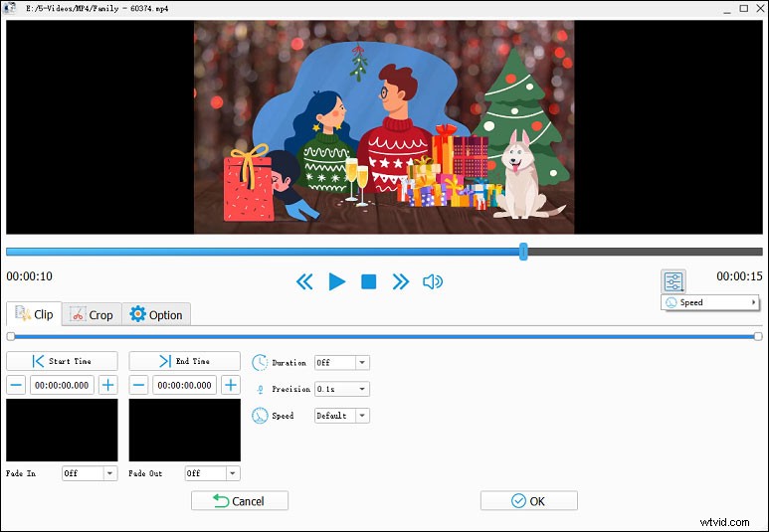Increase start time with plus button
The height and width of the screenshot is (532, 769).
(107, 385)
